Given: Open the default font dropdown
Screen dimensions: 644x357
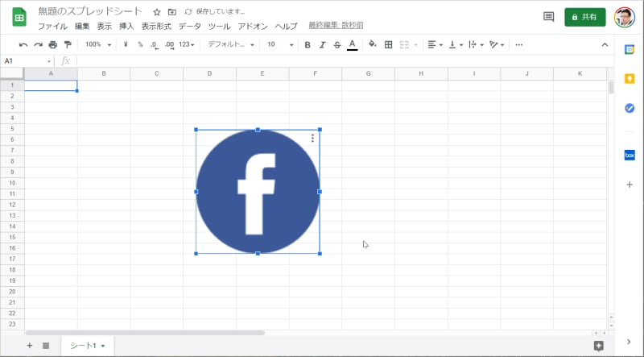Looking at the screenshot, I should 231,44.
